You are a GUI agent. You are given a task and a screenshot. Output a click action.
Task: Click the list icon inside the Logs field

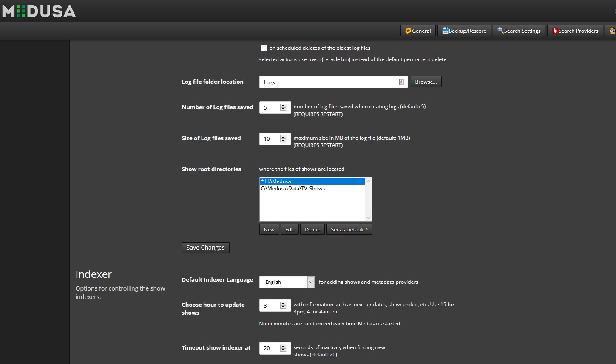(x=401, y=82)
